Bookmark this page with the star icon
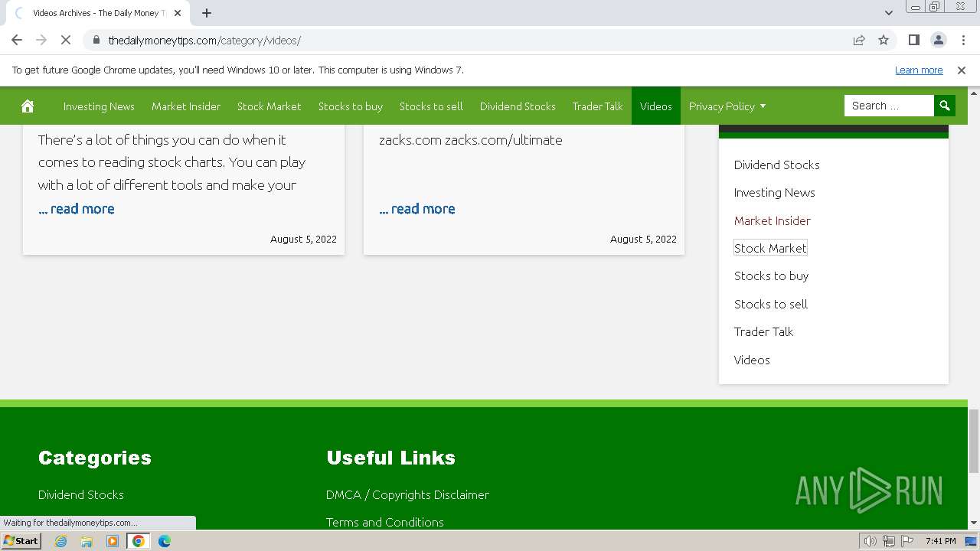This screenshot has width=980, height=551. [884, 40]
